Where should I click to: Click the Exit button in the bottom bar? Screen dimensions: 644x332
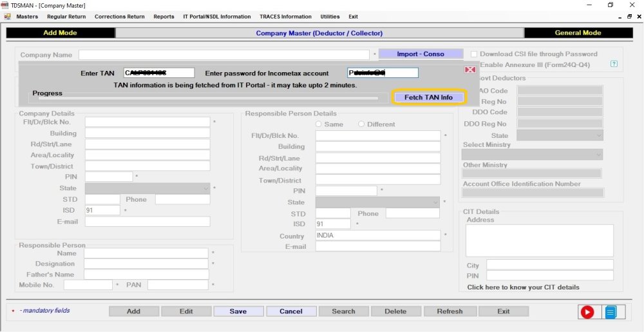[x=504, y=311]
